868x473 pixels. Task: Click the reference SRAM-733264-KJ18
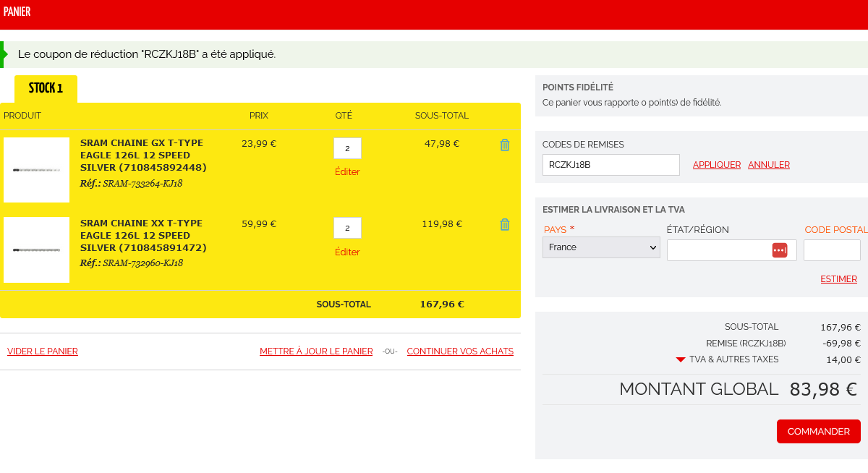[x=142, y=184]
